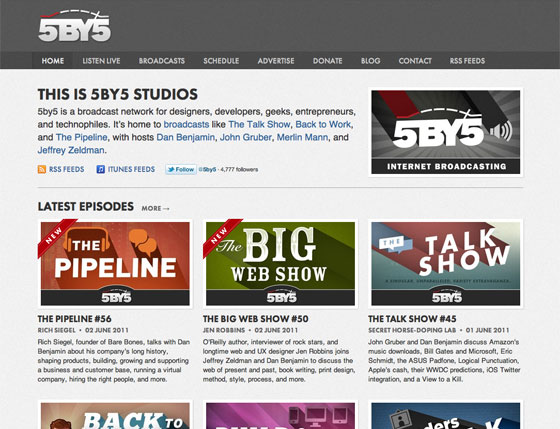Open the 5BY5 Internet Broadcasting banner image
This screenshot has height=429, width=560.
445,132
